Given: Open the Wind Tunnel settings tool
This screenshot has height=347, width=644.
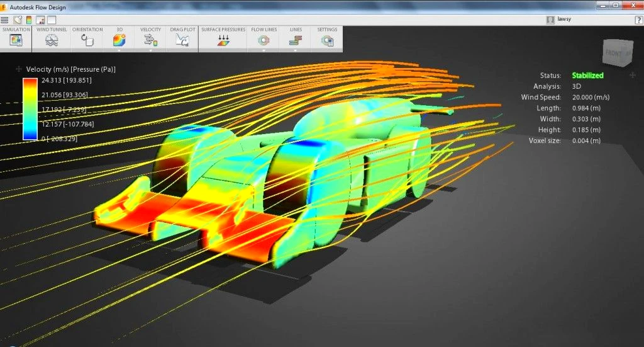Looking at the screenshot, I should [x=52, y=38].
